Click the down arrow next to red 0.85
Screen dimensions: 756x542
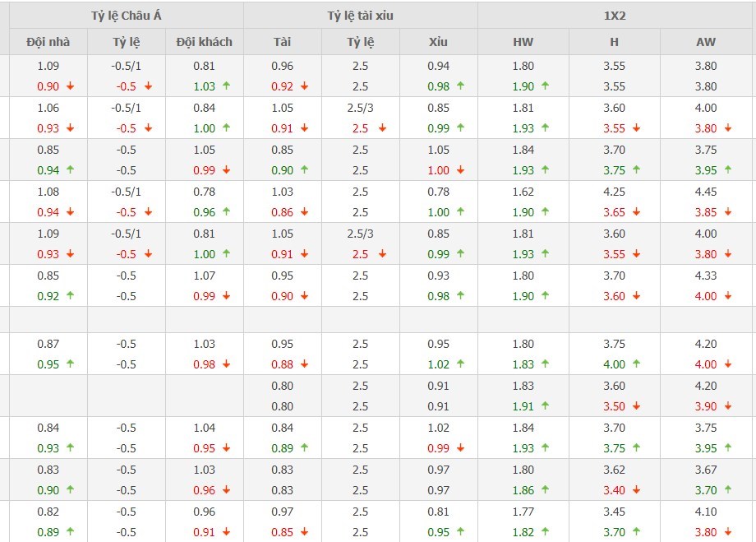[304, 532]
